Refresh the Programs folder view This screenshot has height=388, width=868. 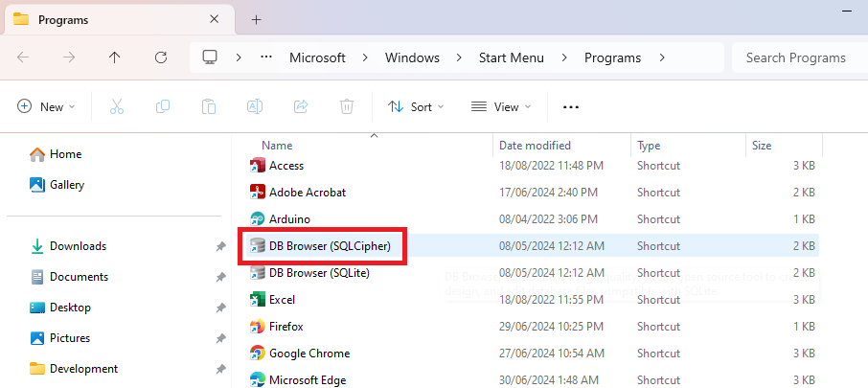pos(161,57)
